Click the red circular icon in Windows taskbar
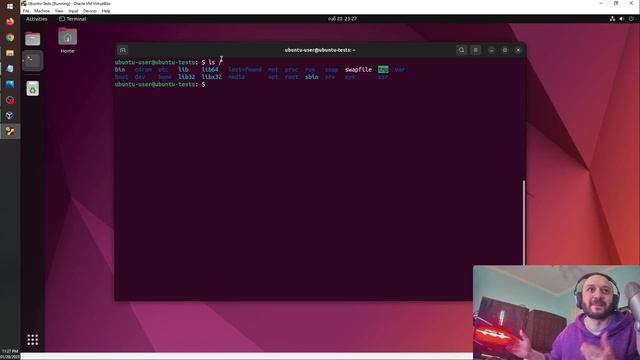The width and height of the screenshot is (640, 360). (x=10, y=100)
